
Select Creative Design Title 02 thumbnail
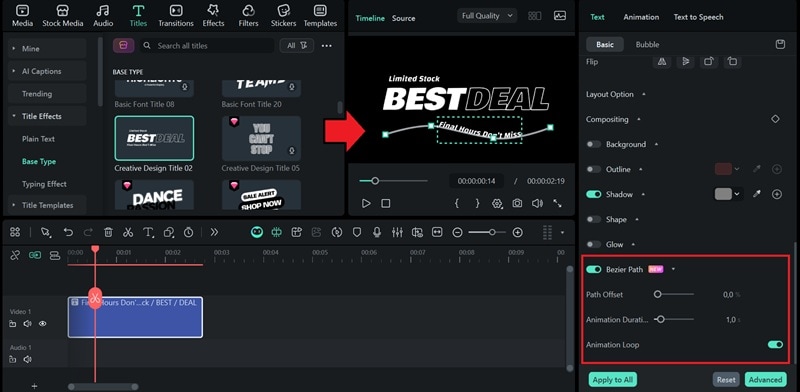point(154,138)
